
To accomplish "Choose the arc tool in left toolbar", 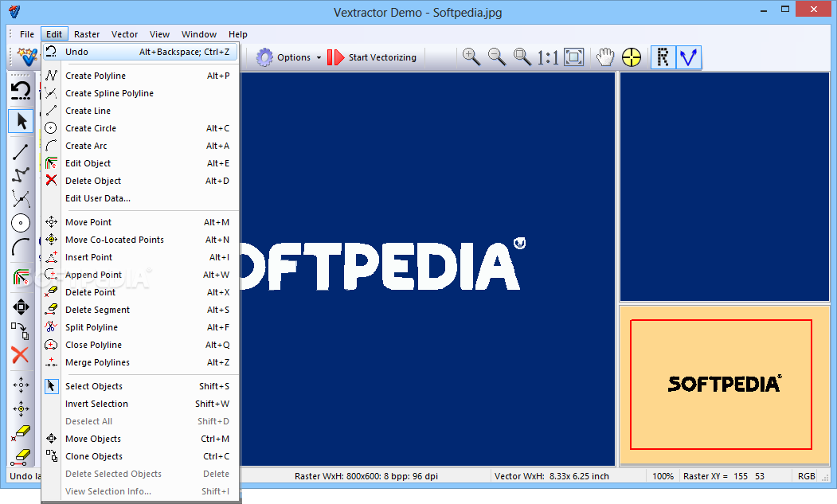I will (21, 247).
